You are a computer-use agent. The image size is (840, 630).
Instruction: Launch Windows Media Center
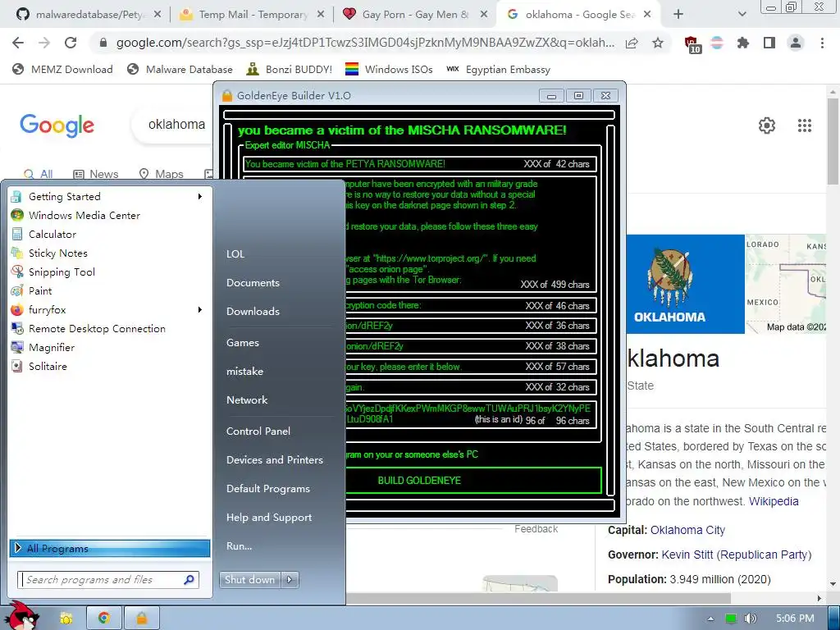pyautogui.click(x=84, y=216)
